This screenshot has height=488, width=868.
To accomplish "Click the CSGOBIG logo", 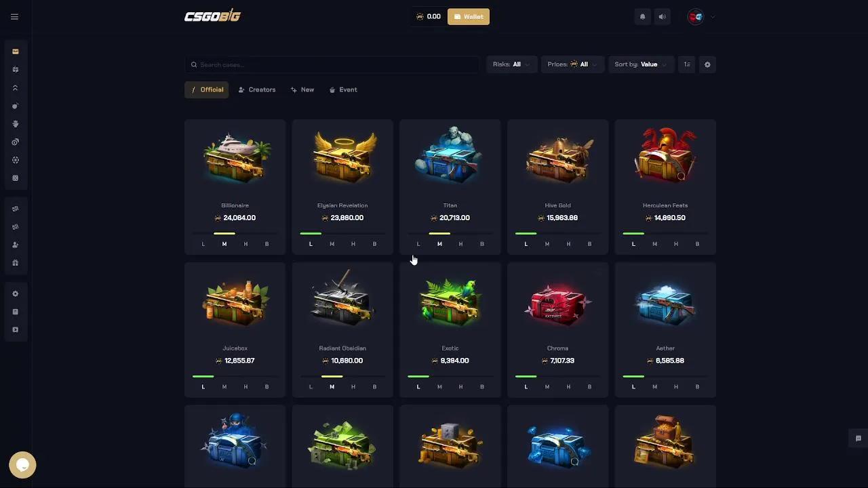I will coord(212,16).
